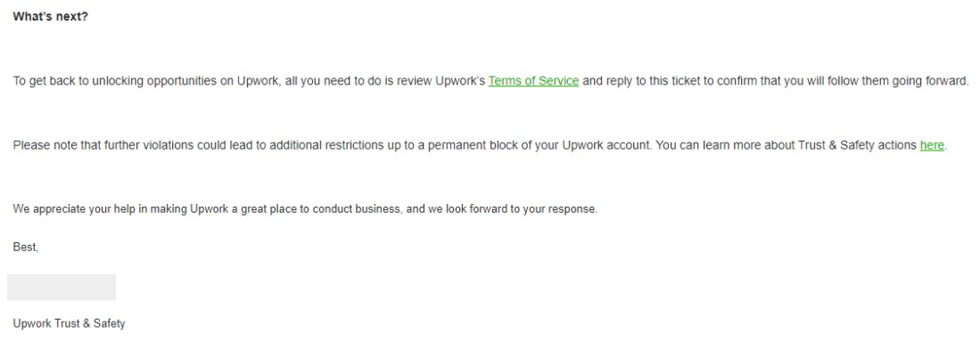Click the words "Trust & Safety actions"
Screen dimensions: 980x342
858,145
